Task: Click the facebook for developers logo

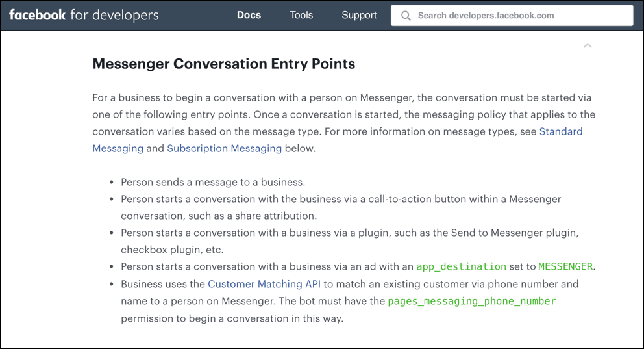Action: click(84, 15)
